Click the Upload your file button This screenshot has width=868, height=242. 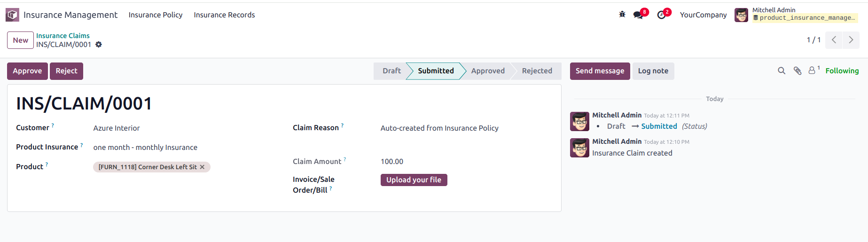[x=414, y=180]
